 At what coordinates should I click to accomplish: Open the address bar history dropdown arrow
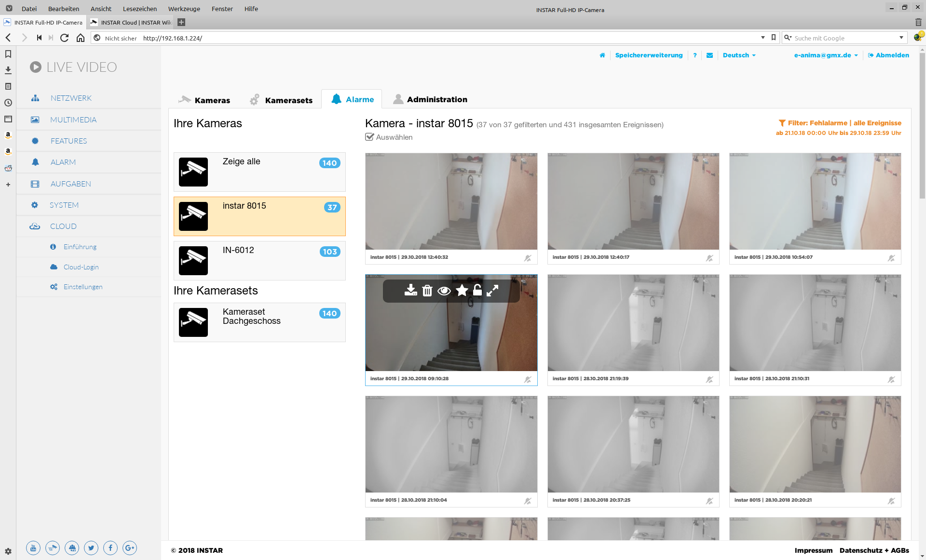tap(763, 38)
